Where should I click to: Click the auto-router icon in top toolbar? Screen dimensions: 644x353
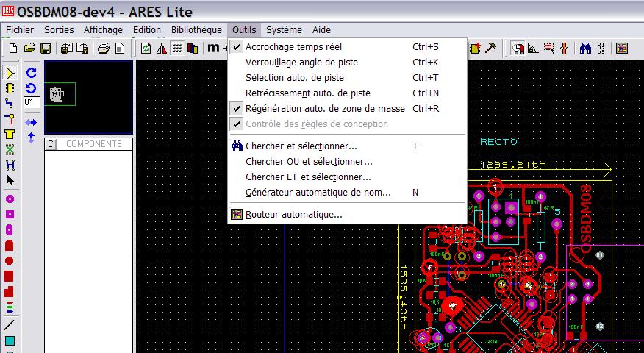[x=622, y=49]
